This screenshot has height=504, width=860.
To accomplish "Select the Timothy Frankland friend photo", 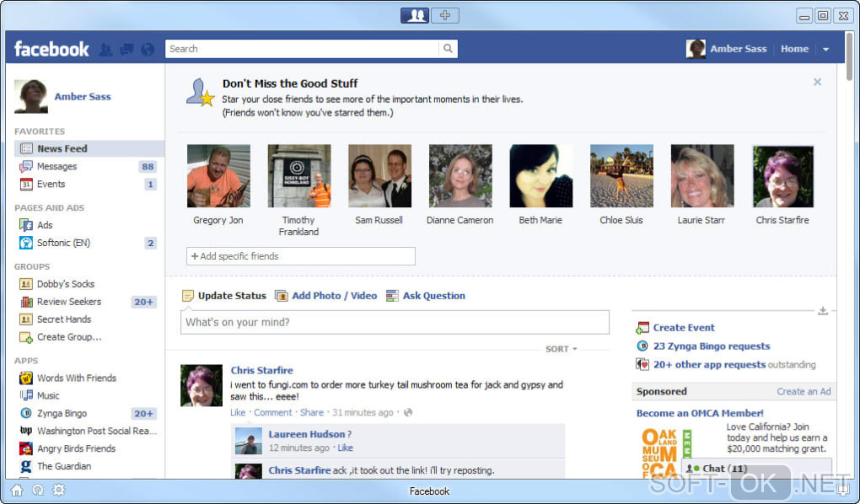I will [x=299, y=176].
